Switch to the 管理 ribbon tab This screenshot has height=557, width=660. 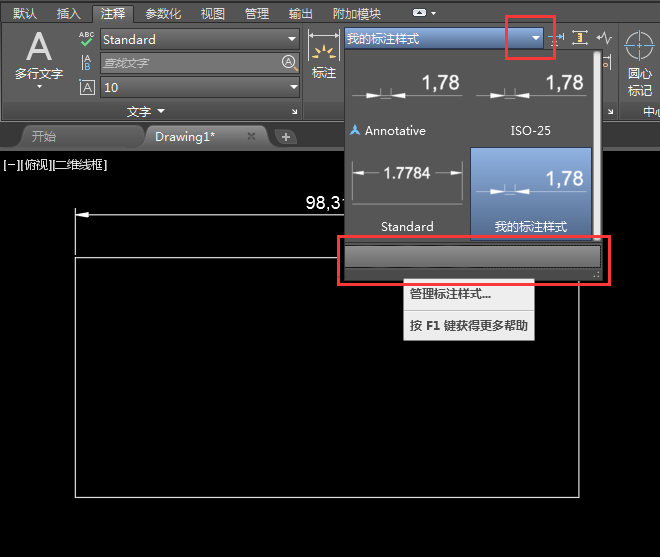[257, 13]
